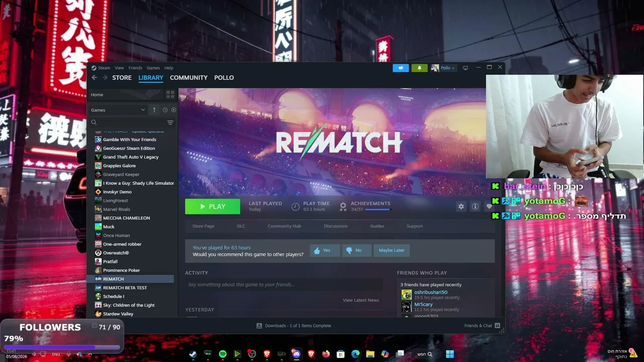Click the Downloads tray icon in Steam footer
The height and width of the screenshot is (362, 644).
259,326
